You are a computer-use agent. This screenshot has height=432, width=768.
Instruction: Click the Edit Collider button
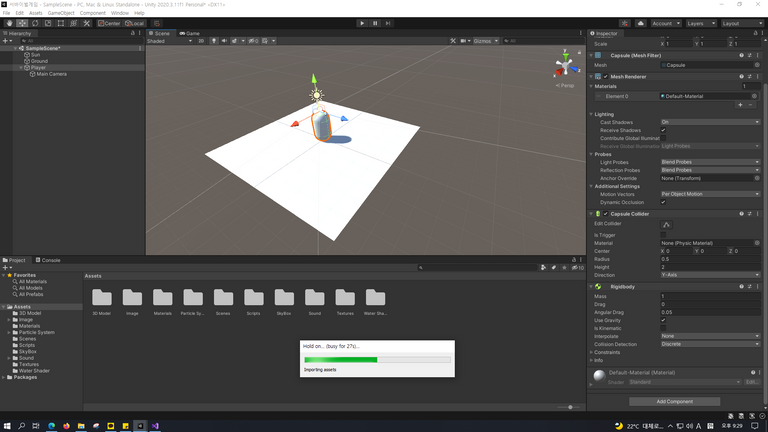coord(666,224)
